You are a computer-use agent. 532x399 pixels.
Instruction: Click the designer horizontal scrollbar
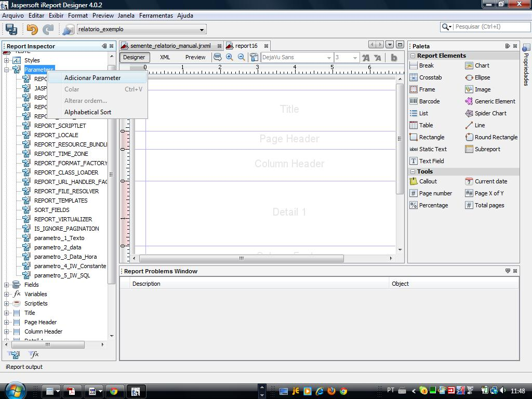pos(242,259)
